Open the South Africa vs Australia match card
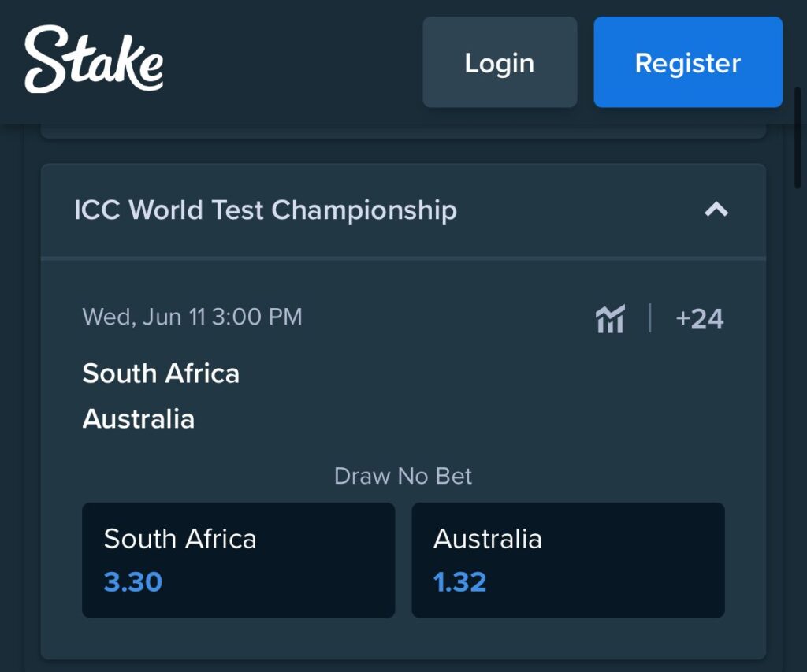Image resolution: width=807 pixels, height=672 pixels. [315, 394]
